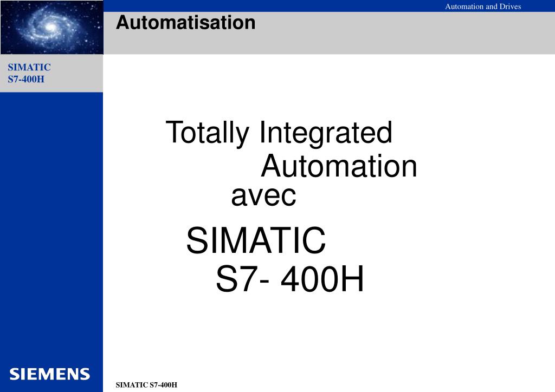Click the galaxy image thumbnail

click(51, 27)
